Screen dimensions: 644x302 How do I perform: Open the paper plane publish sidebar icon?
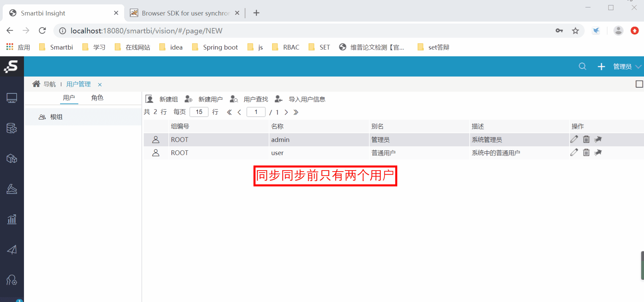pos(12,250)
